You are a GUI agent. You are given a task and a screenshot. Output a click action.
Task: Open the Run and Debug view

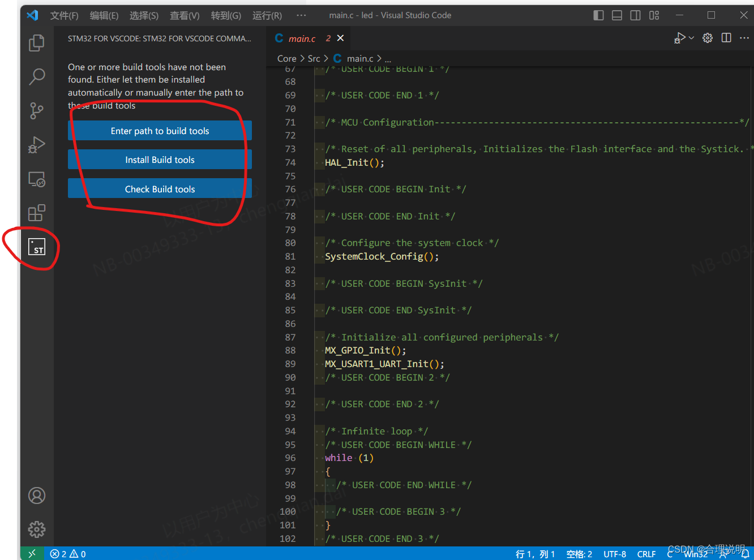pos(37,145)
